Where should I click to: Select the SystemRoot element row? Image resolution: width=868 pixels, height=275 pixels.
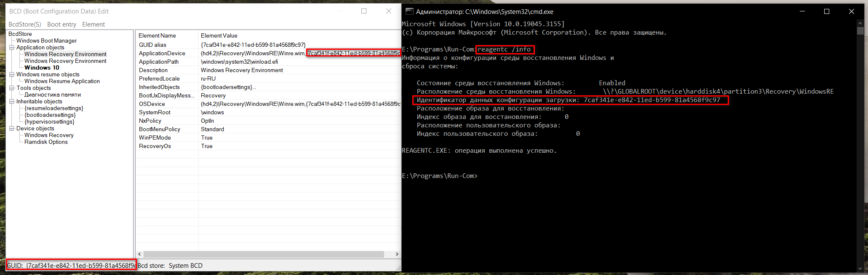point(268,112)
